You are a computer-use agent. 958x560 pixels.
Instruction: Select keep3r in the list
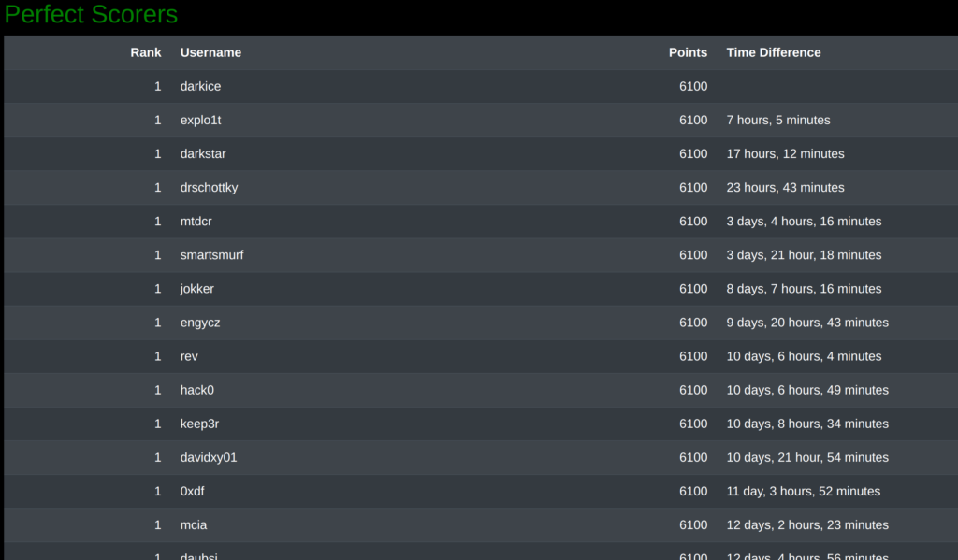pos(199,424)
